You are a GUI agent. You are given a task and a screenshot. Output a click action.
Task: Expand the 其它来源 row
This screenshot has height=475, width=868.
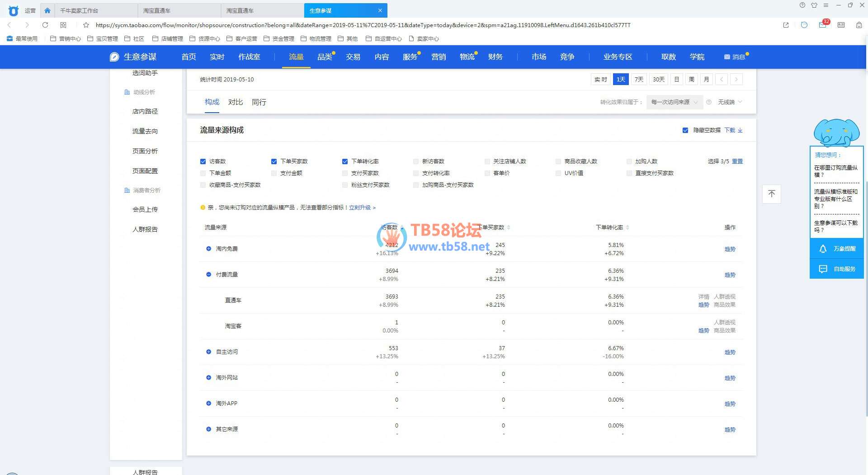[208, 429]
